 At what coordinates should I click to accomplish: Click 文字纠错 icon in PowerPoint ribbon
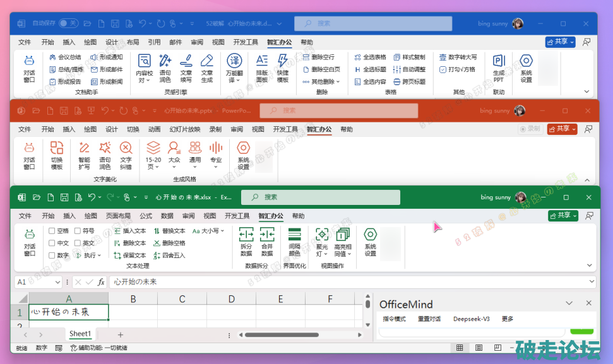[126, 149]
